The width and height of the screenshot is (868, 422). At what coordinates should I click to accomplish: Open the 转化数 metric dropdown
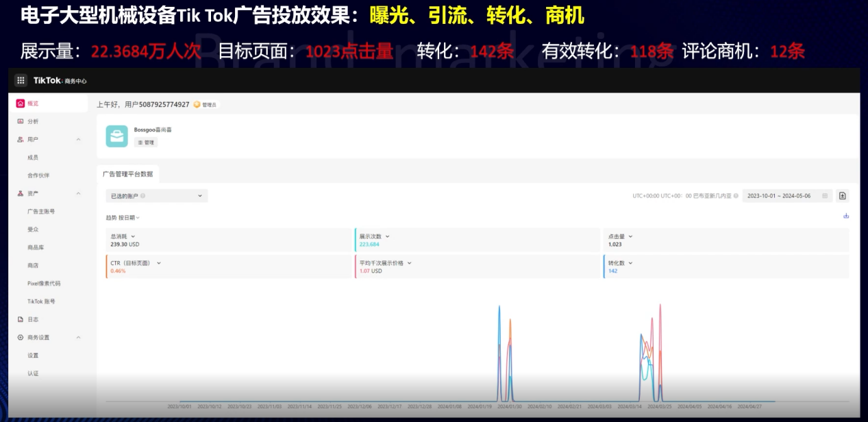pyautogui.click(x=620, y=263)
